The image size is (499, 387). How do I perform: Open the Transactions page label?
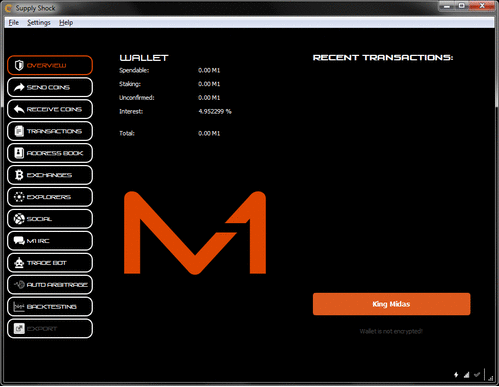pos(54,131)
